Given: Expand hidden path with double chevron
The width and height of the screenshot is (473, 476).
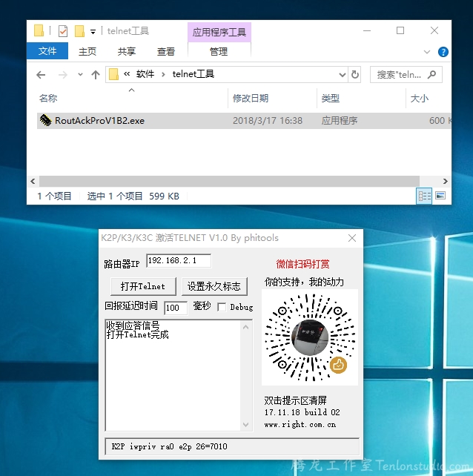Looking at the screenshot, I should pyautogui.click(x=127, y=73).
